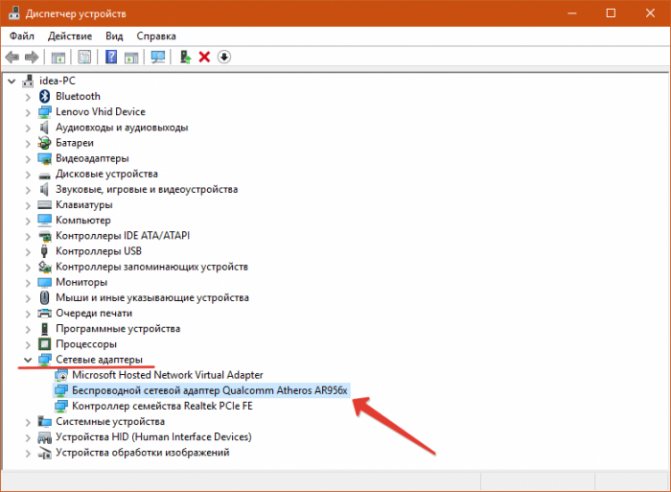Viewport: 671px width, 492px height.
Task: Click the Back arrow toolbar icon
Action: tap(12, 57)
